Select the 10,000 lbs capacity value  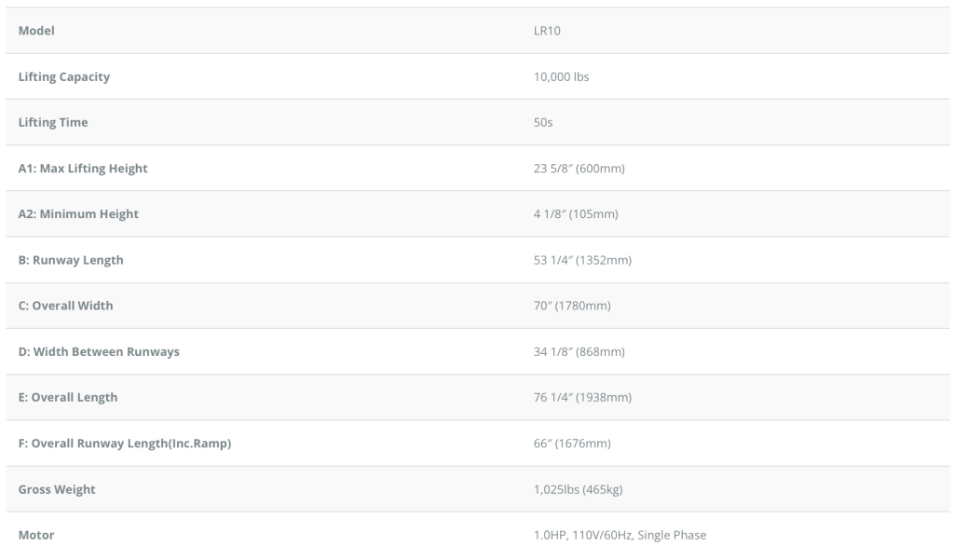[561, 76]
